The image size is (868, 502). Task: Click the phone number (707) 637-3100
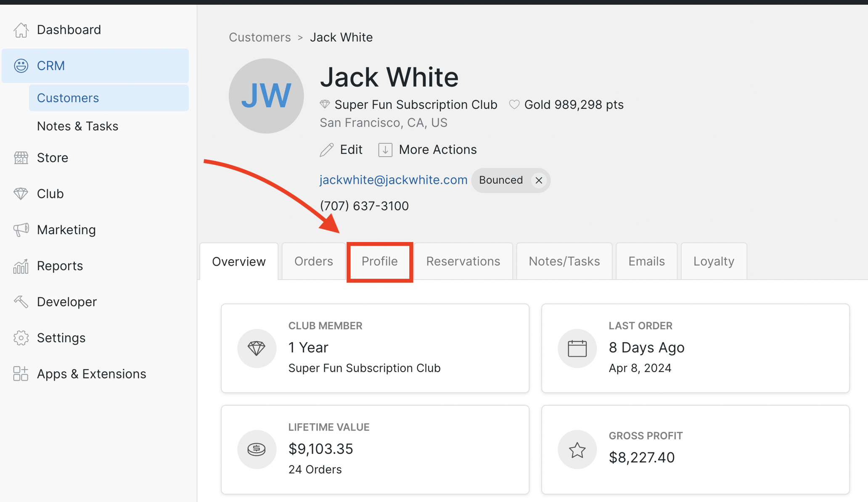click(x=364, y=206)
